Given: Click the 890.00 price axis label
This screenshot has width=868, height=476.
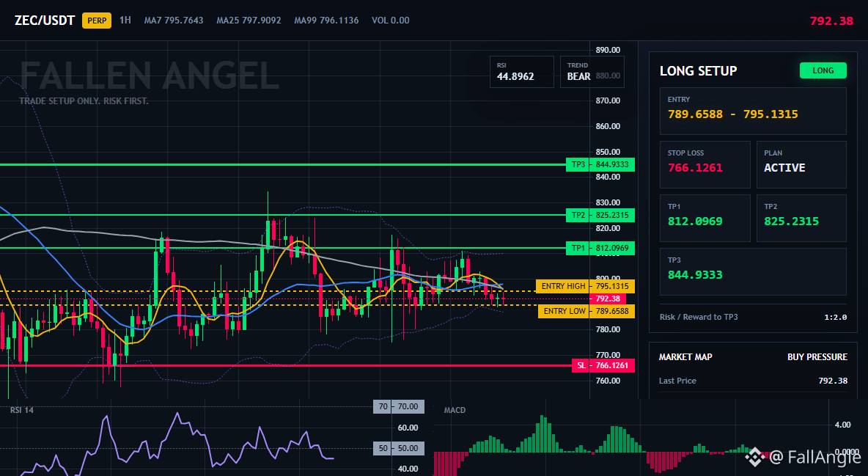Looking at the screenshot, I should [x=608, y=50].
